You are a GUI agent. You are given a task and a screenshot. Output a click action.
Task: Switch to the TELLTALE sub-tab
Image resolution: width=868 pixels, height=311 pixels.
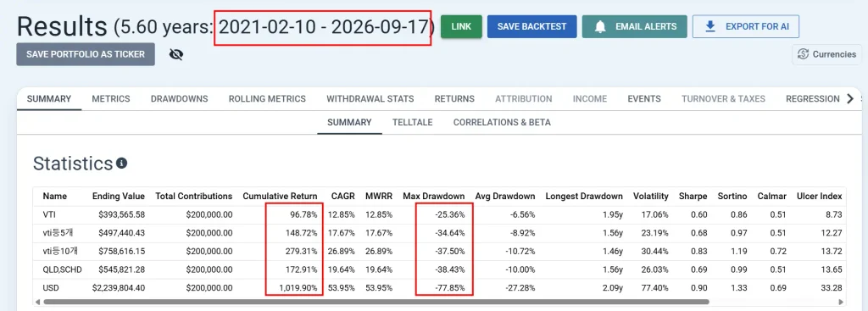tap(413, 122)
